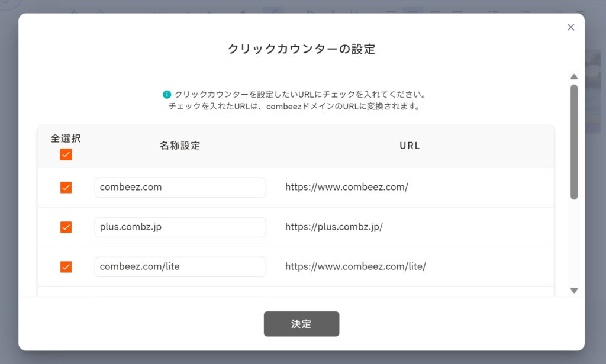Click the https://www.combeez.com/lite/ URL text

tap(356, 267)
